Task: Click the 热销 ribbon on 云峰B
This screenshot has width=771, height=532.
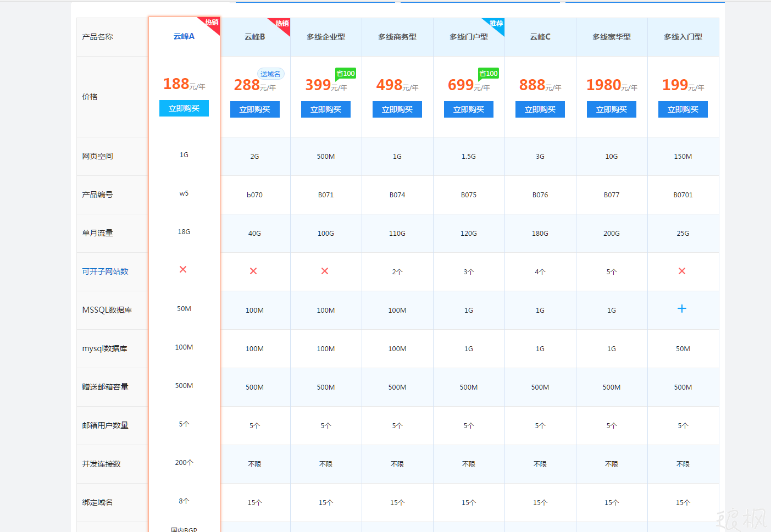Action: (x=282, y=24)
